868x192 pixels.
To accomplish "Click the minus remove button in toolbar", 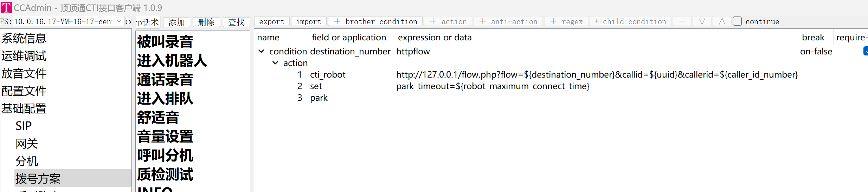I will coord(682,21).
